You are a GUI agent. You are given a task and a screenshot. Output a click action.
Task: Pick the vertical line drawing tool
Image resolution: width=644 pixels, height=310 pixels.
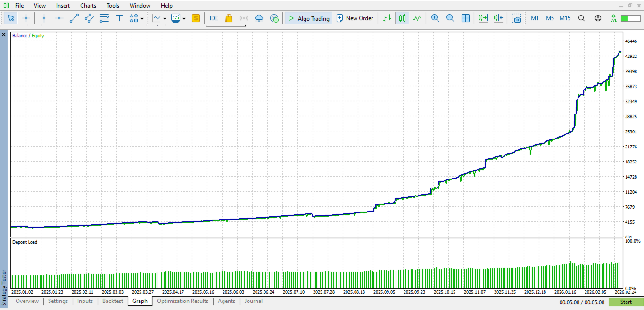coord(44,18)
